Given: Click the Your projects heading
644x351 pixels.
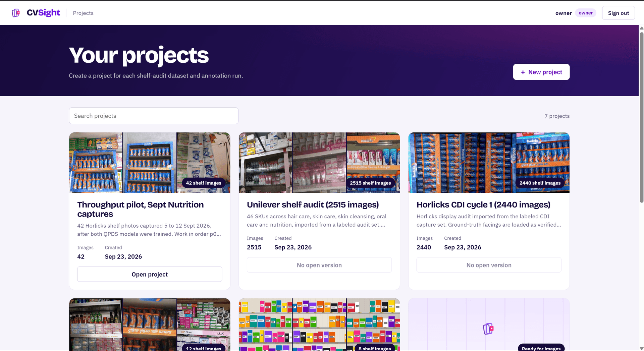Looking at the screenshot, I should coord(139,55).
